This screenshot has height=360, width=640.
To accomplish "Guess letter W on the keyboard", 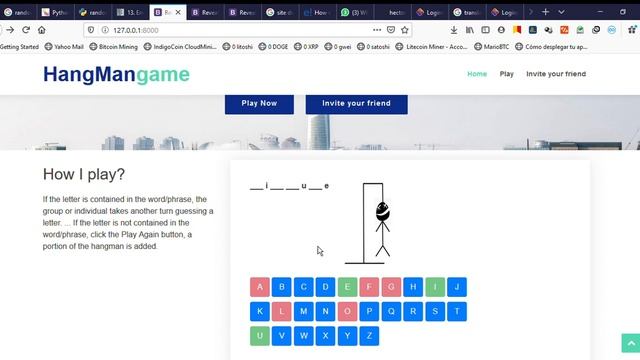I will [304, 336].
